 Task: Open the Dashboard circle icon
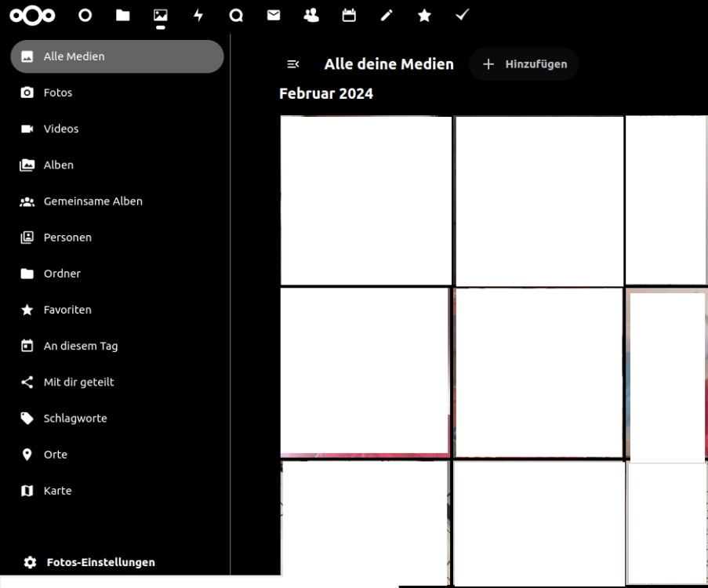tap(85, 16)
